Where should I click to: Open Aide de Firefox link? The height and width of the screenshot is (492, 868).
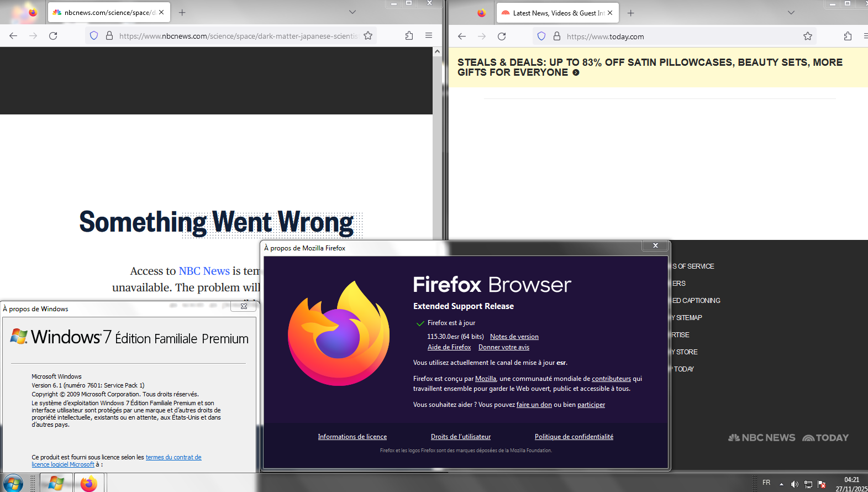pos(449,347)
